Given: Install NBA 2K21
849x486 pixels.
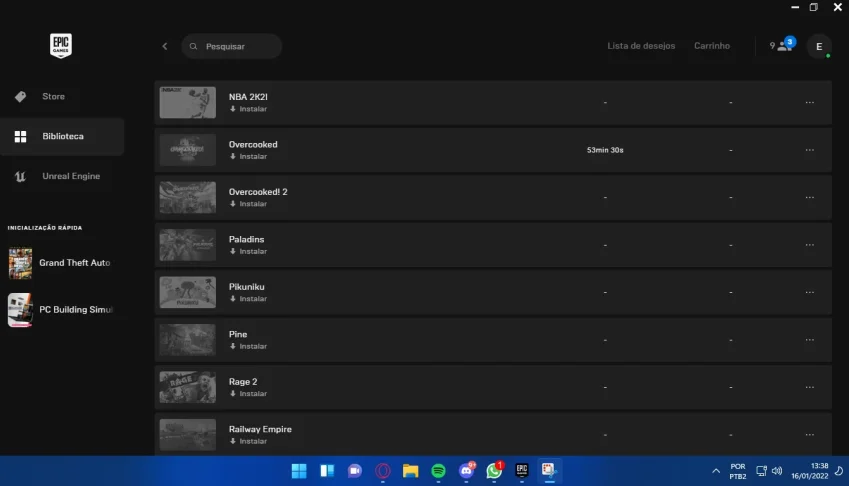Looking at the screenshot, I should click(249, 109).
